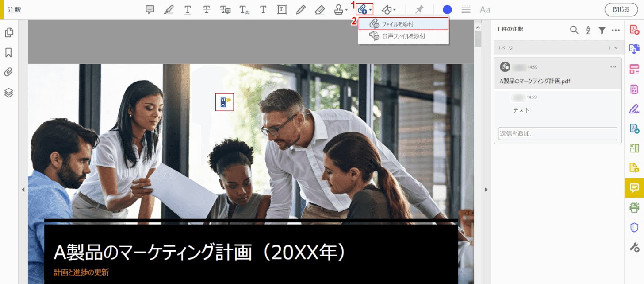Open the line thickness options

click(x=466, y=10)
